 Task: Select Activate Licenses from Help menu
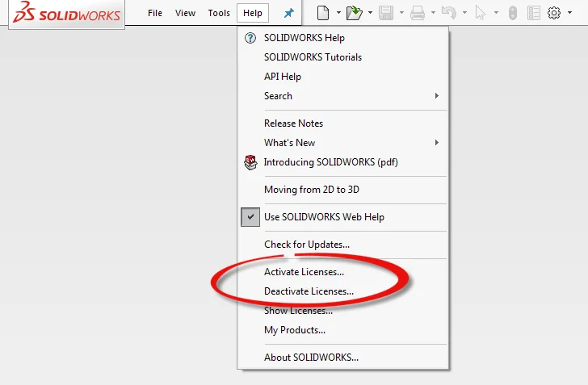(x=304, y=272)
